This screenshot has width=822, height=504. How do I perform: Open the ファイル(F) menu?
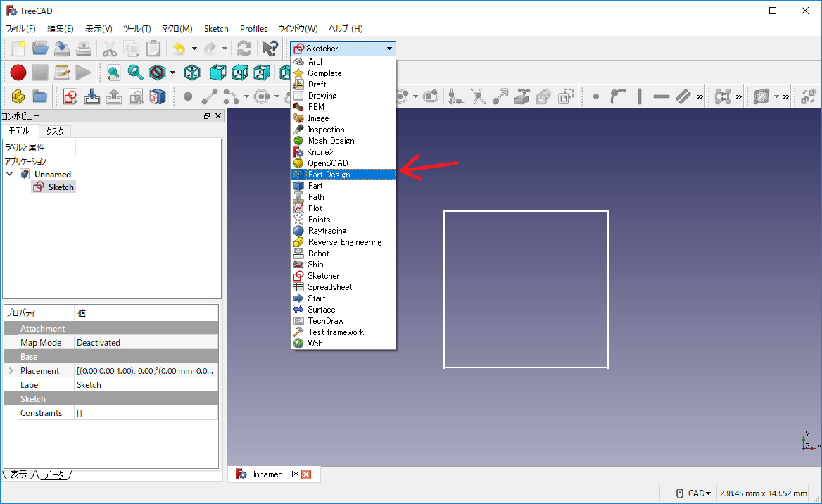(21, 28)
